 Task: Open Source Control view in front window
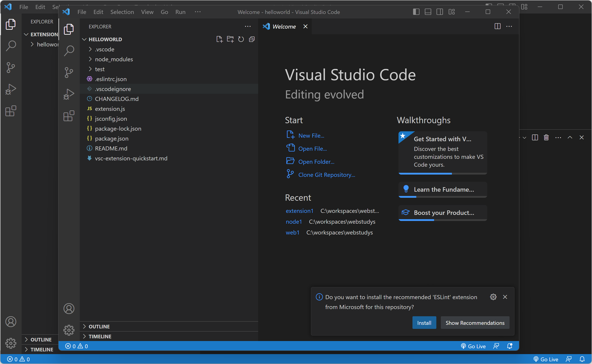click(x=69, y=72)
